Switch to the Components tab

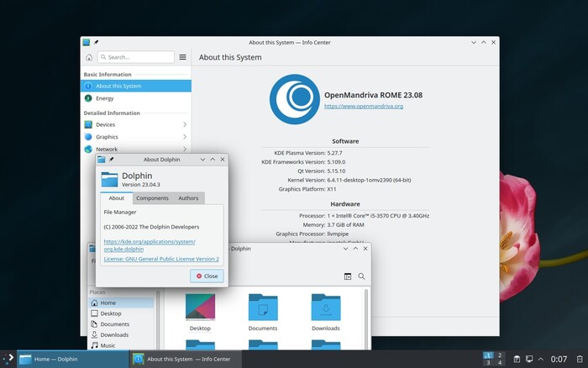coord(152,198)
